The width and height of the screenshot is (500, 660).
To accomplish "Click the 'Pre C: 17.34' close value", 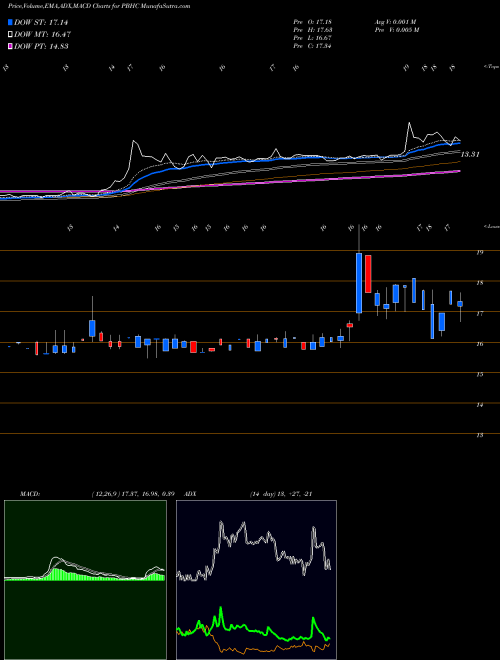I will click(x=313, y=46).
